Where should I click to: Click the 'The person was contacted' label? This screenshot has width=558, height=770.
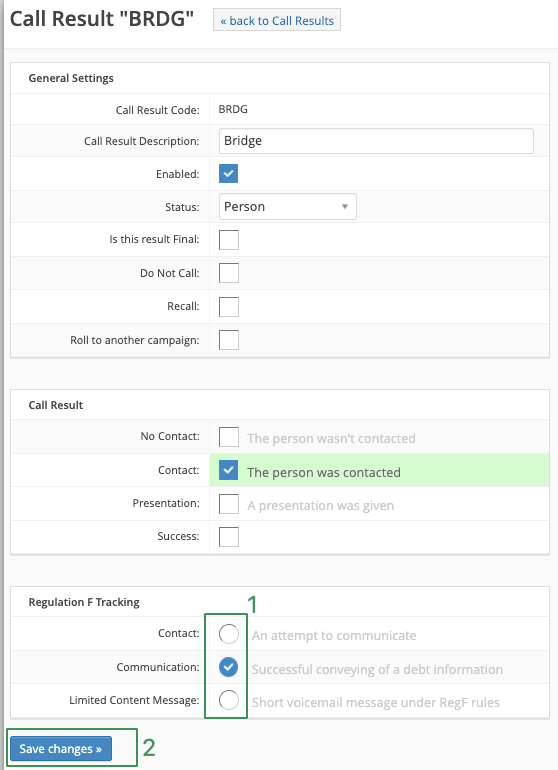(x=324, y=472)
